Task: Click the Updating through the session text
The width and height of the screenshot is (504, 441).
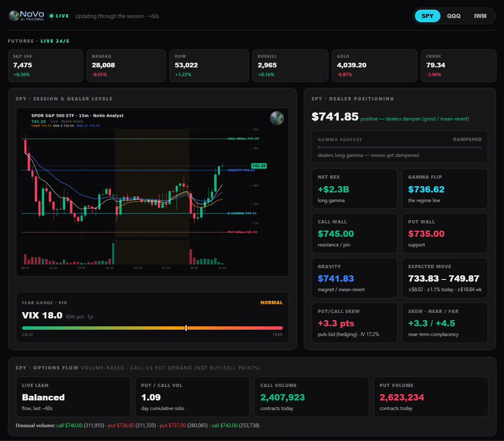Action: click(x=117, y=16)
